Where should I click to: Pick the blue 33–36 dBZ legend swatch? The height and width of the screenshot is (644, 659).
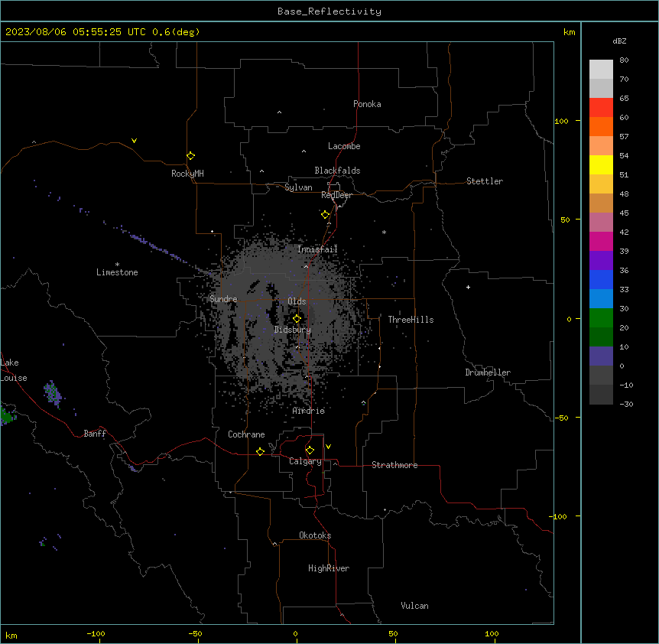[601, 279]
